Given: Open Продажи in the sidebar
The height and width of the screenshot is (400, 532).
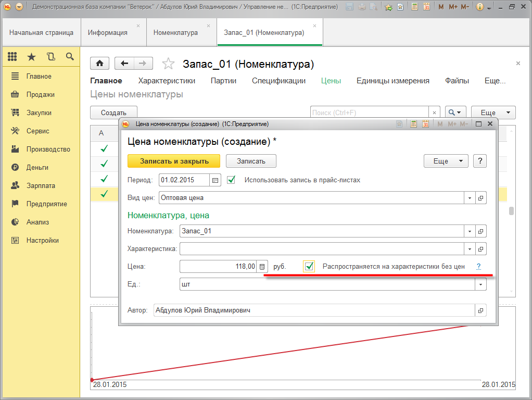Looking at the screenshot, I should point(41,95).
